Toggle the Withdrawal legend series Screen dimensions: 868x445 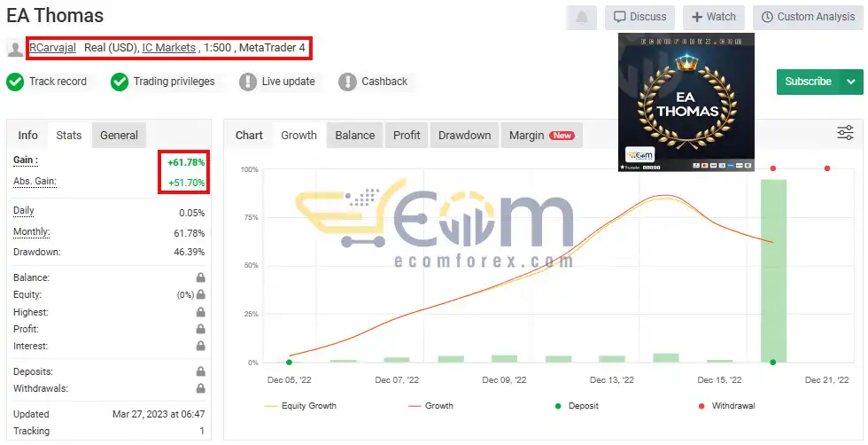click(727, 406)
